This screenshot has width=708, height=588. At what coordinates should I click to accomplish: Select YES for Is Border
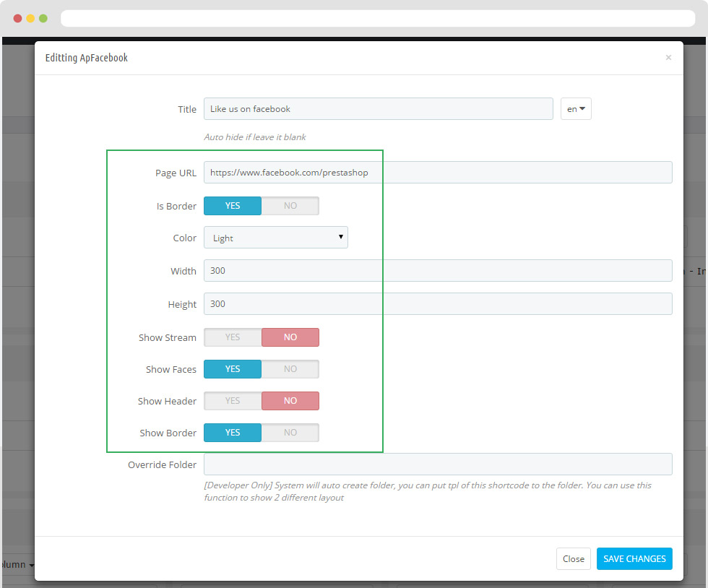233,206
